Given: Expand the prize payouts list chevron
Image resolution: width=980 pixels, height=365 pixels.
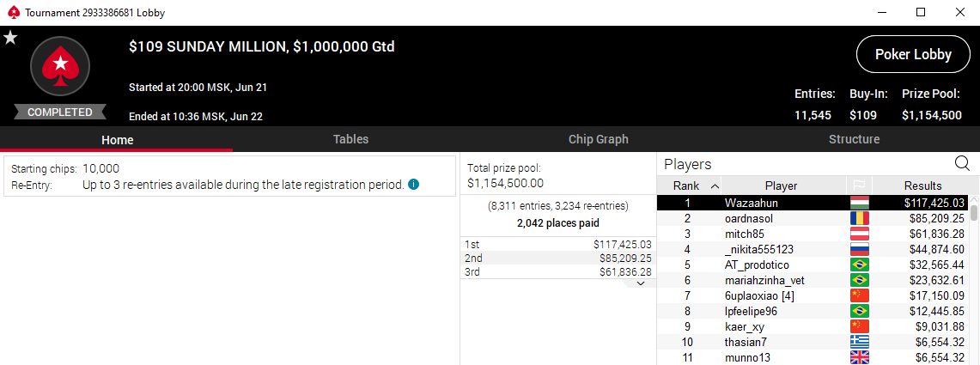Looking at the screenshot, I should click(x=639, y=283).
